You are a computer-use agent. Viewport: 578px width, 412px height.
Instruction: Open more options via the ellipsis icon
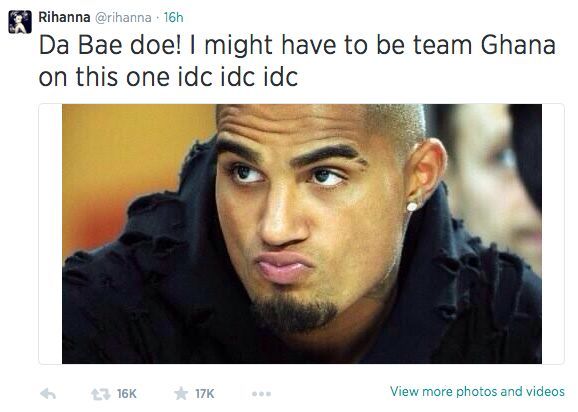pyautogui.click(x=261, y=394)
